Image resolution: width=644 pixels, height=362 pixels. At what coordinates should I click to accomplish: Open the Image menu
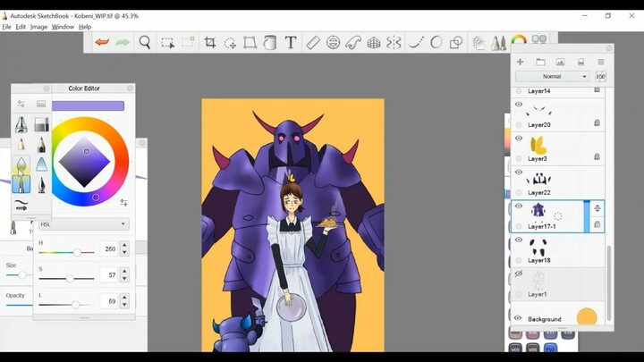pos(38,27)
